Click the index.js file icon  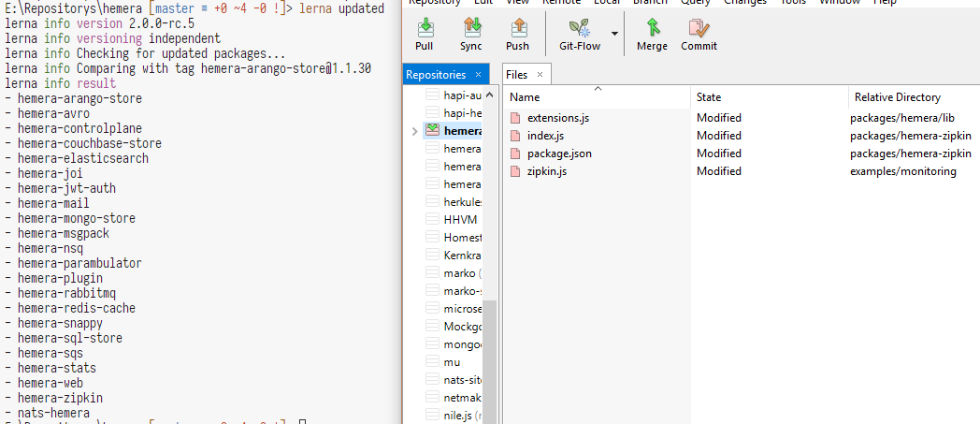(515, 135)
